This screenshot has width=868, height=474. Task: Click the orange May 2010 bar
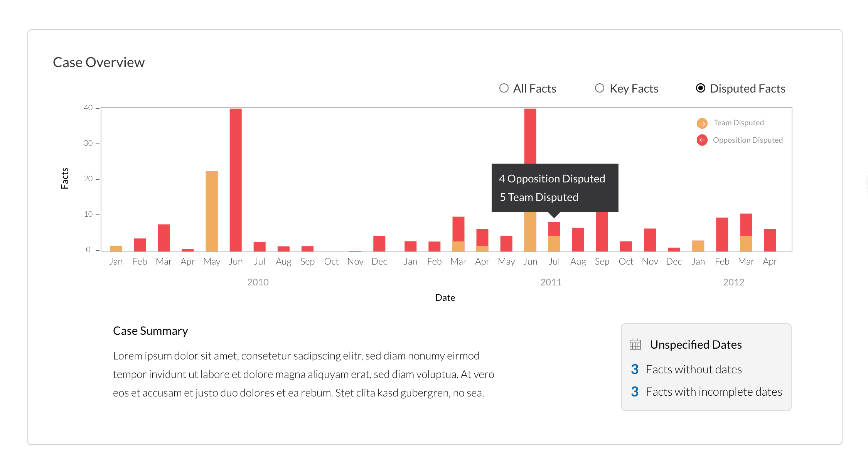(x=212, y=211)
